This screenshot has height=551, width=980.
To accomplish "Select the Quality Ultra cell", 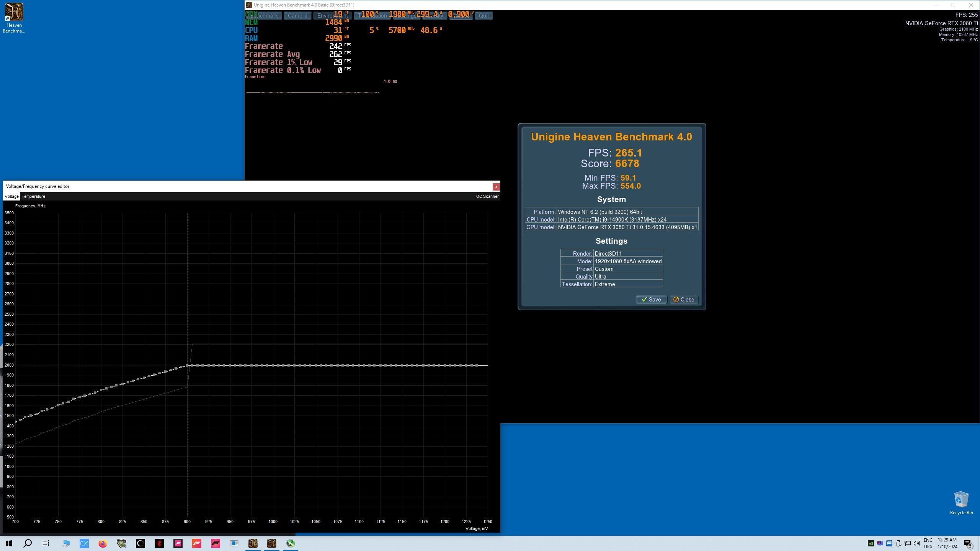I will [x=628, y=277].
